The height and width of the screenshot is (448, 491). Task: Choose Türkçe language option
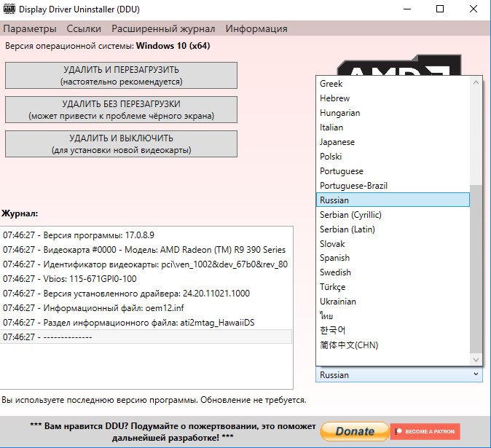click(x=393, y=287)
